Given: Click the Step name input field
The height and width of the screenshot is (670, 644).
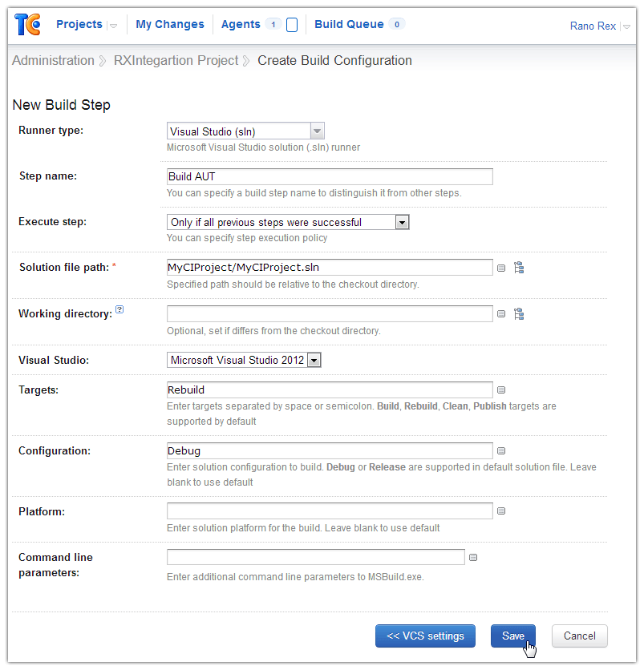Looking at the screenshot, I should pos(330,176).
